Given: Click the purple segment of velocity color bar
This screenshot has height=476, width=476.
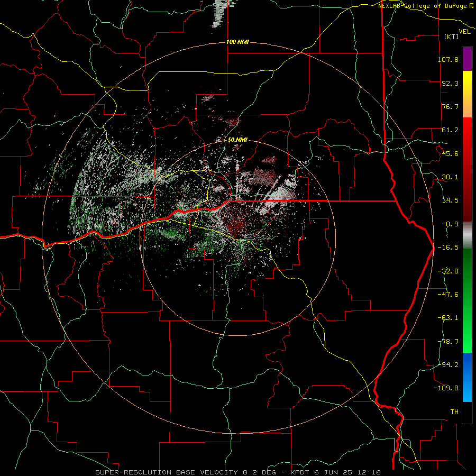Looking at the screenshot, I should click(467, 59).
